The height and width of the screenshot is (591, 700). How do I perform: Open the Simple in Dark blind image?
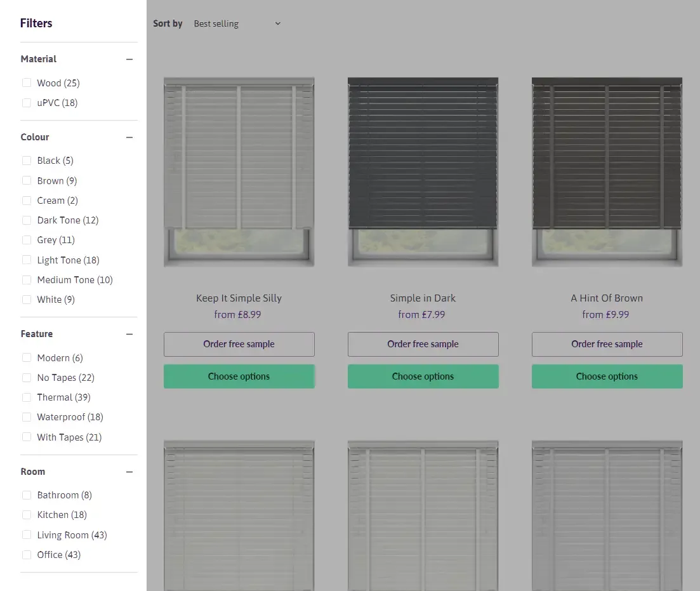(x=423, y=172)
